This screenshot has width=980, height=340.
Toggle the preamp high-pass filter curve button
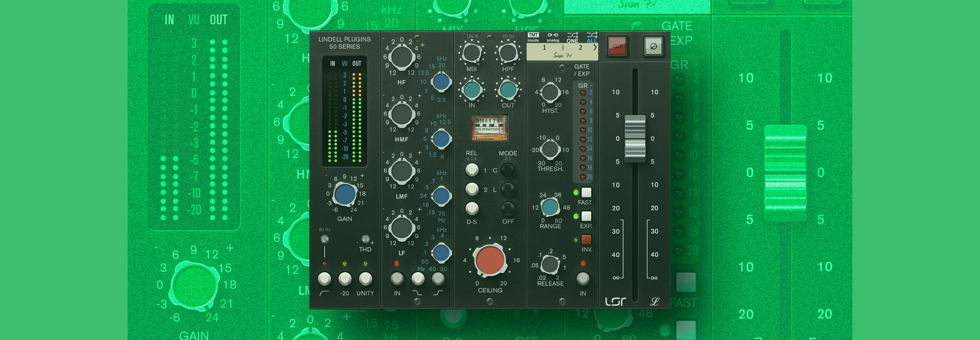[324, 279]
